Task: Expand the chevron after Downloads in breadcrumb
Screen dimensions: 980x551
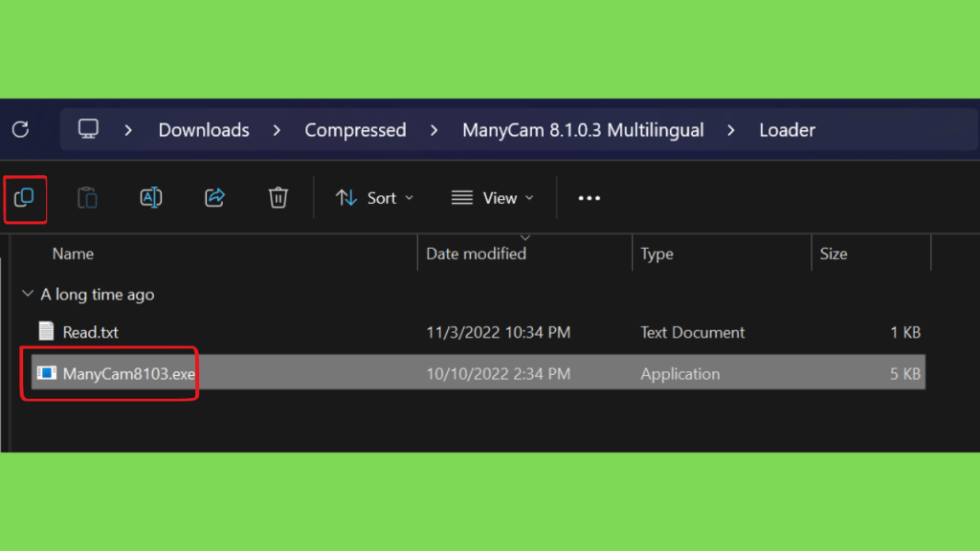Action: tap(277, 130)
